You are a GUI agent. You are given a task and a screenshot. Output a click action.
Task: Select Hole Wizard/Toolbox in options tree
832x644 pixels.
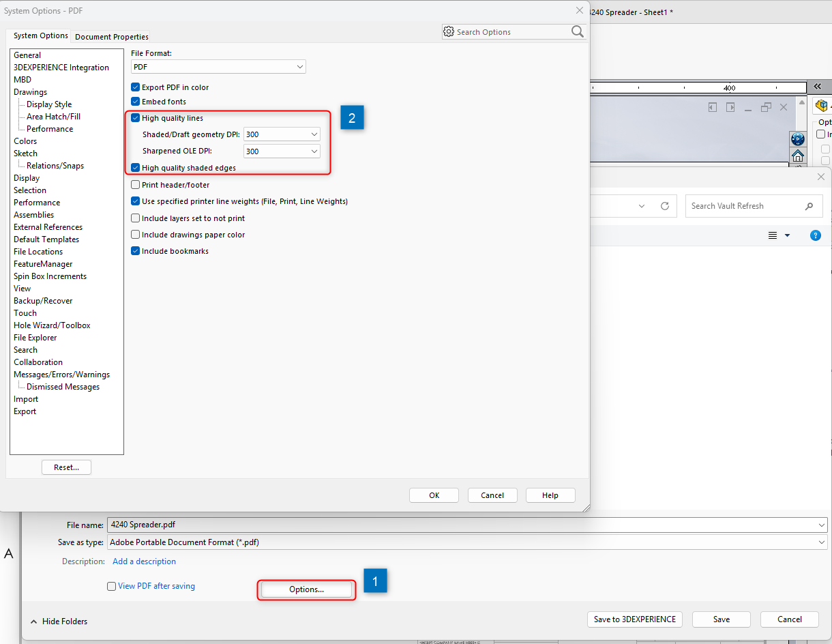tap(52, 325)
